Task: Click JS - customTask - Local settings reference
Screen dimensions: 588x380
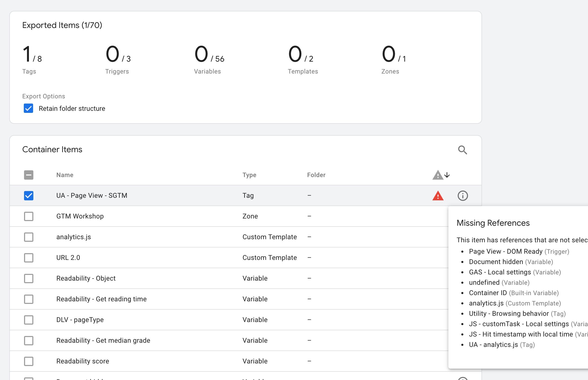Action: (x=528, y=324)
